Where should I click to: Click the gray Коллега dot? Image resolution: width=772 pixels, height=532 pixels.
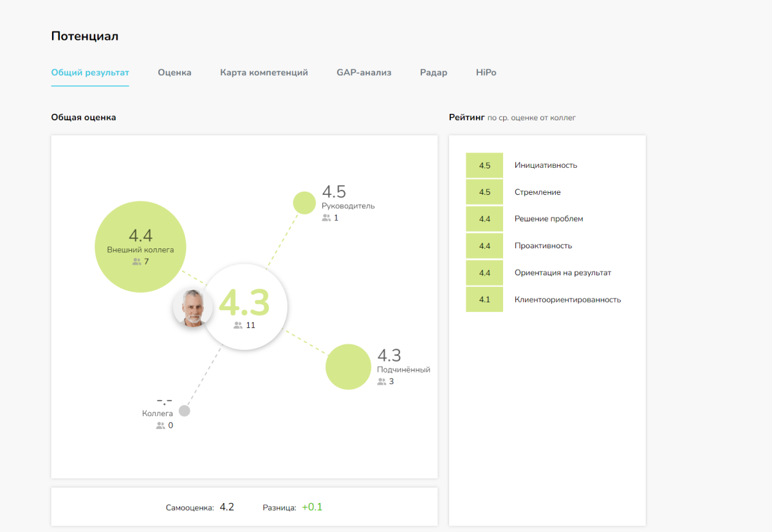point(185,410)
